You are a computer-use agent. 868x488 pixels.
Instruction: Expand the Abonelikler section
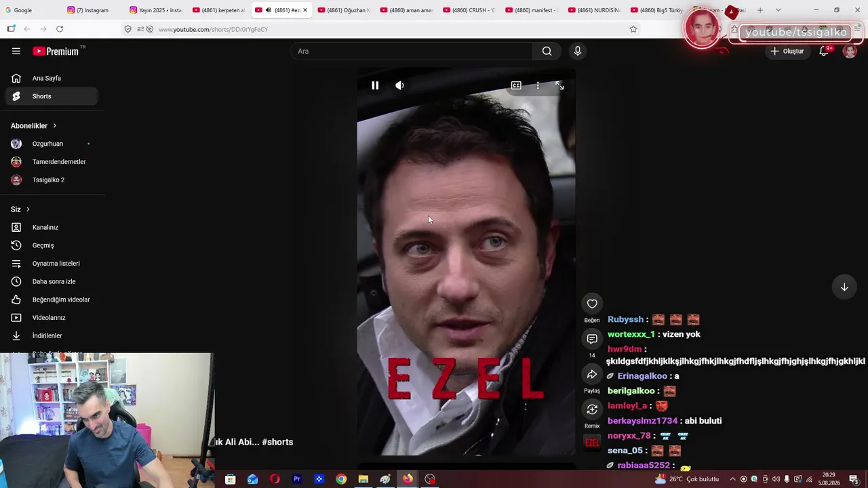tap(34, 125)
